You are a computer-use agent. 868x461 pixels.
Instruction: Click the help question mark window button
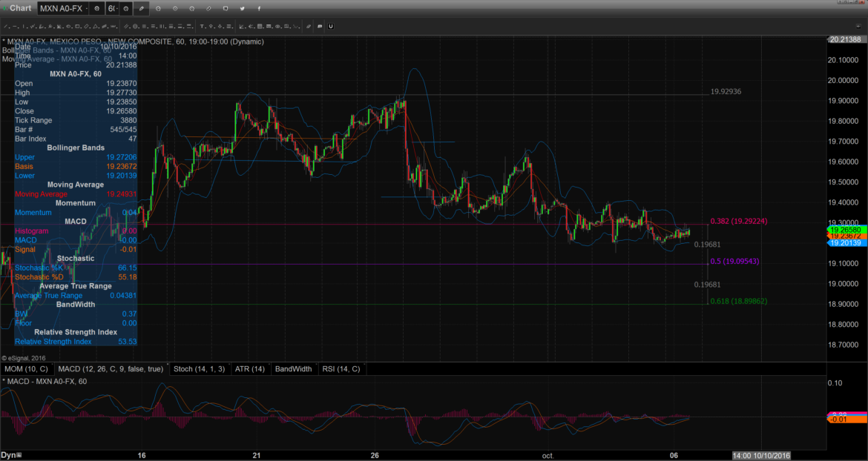pyautogui.click(x=840, y=3)
